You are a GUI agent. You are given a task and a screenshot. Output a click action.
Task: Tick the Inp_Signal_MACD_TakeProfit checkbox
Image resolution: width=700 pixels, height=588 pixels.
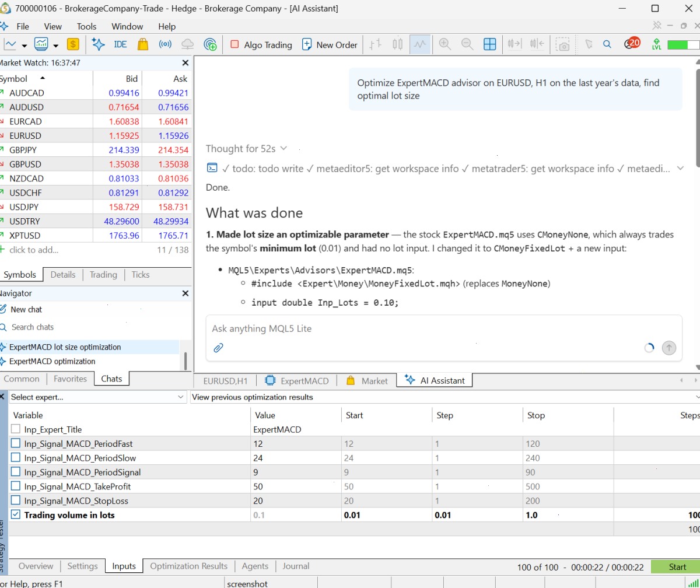(x=16, y=487)
